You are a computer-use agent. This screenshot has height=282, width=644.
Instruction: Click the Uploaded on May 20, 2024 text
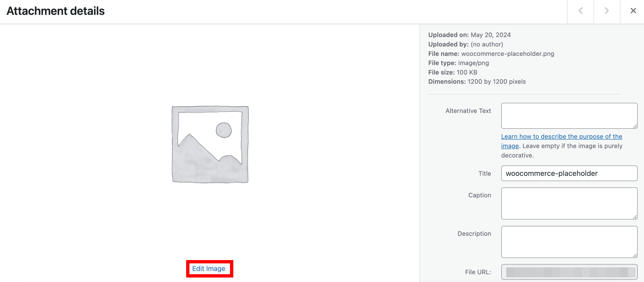pos(469,35)
